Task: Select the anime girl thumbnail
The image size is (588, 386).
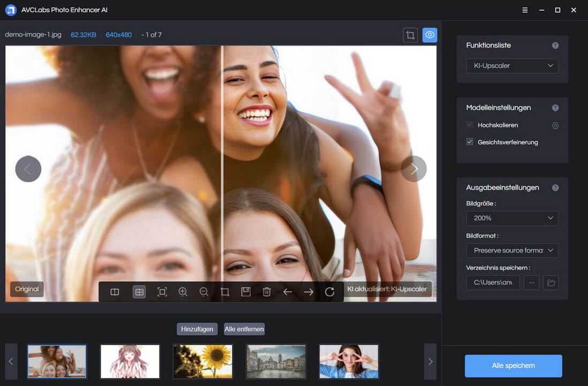Action: point(130,361)
